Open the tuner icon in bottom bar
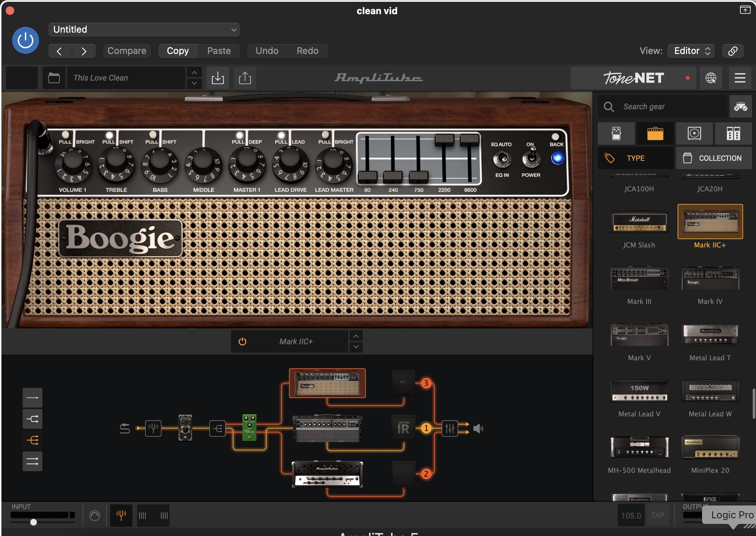The width and height of the screenshot is (756, 536). tap(121, 515)
